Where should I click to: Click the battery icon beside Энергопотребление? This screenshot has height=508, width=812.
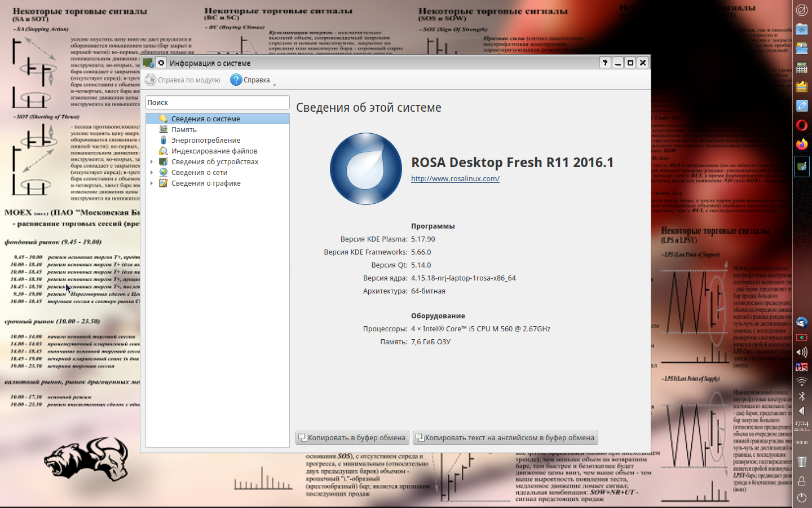[164, 140]
